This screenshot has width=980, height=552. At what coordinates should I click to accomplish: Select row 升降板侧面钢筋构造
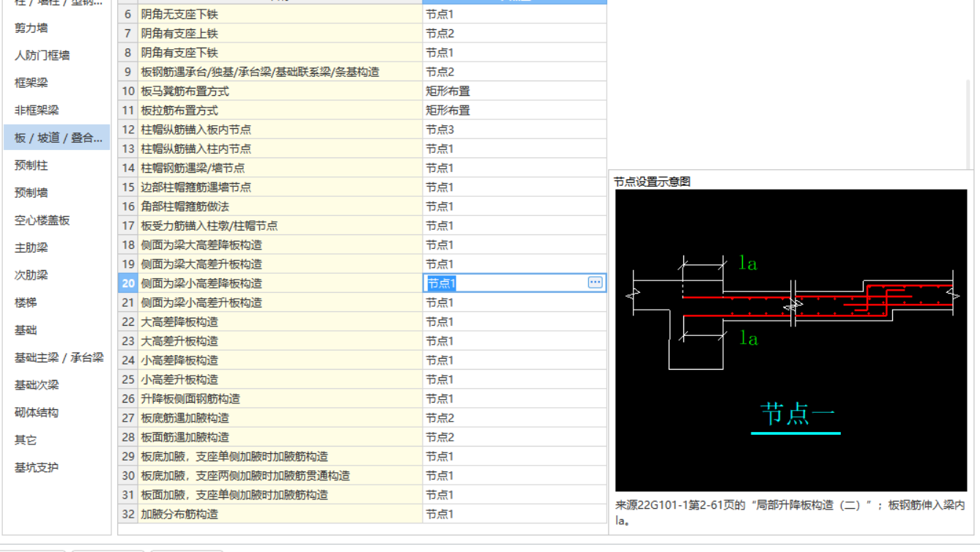[x=281, y=399]
